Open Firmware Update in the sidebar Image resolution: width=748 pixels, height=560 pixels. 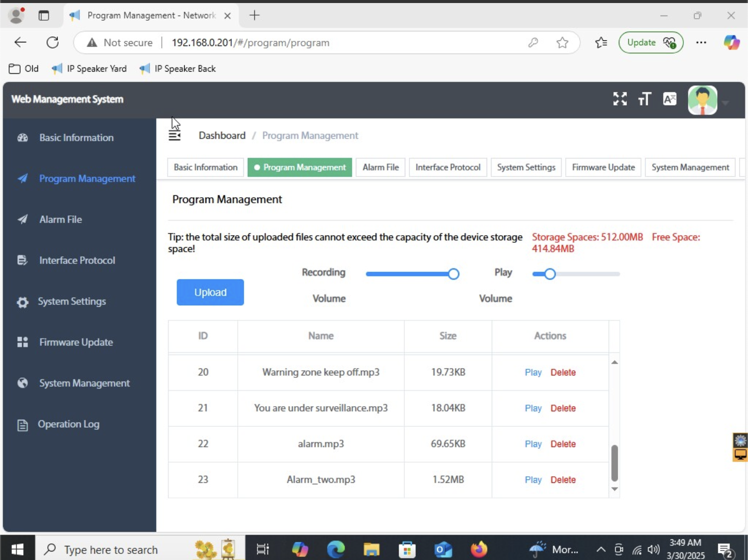pyautogui.click(x=76, y=342)
